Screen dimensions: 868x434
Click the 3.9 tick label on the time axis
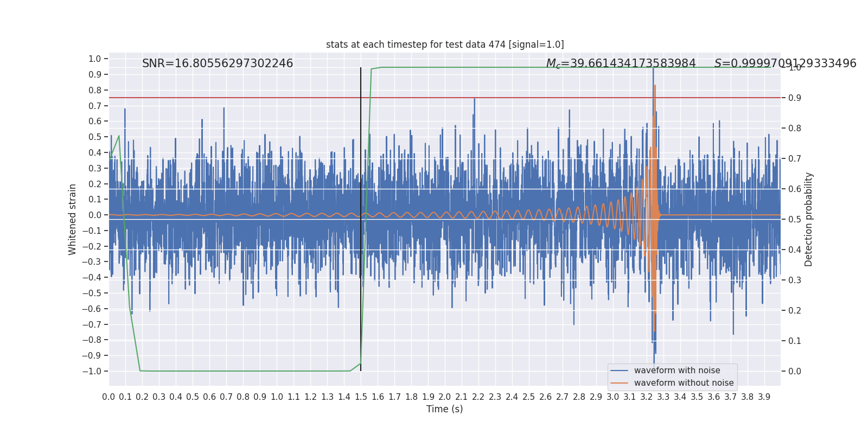(x=764, y=397)
